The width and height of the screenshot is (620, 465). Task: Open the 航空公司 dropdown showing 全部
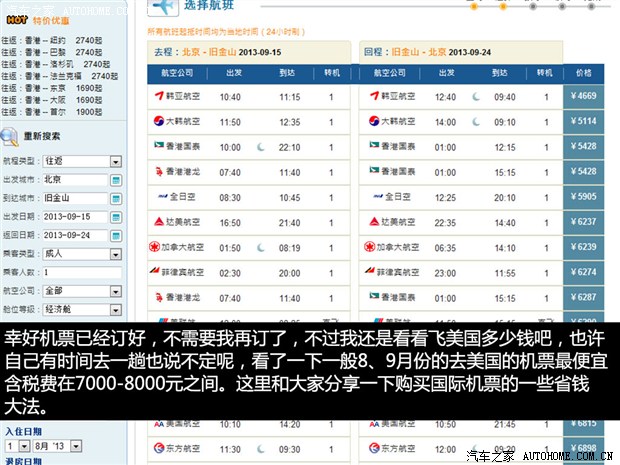(115, 291)
